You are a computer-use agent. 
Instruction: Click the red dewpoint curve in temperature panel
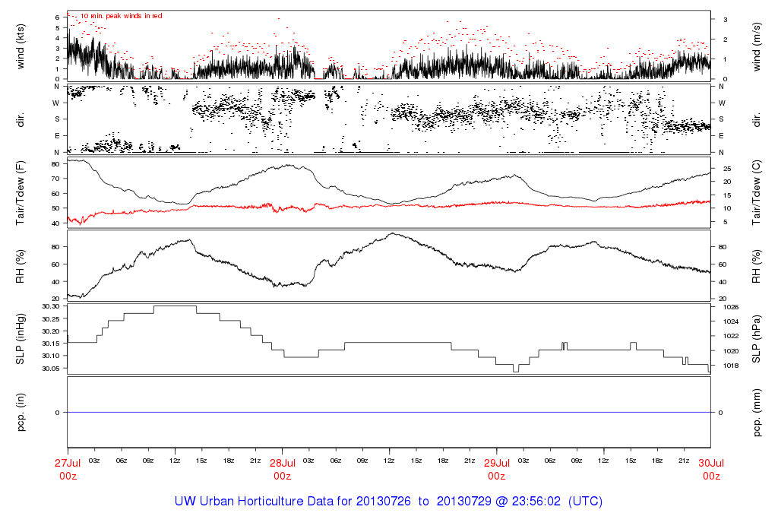[x=389, y=205]
